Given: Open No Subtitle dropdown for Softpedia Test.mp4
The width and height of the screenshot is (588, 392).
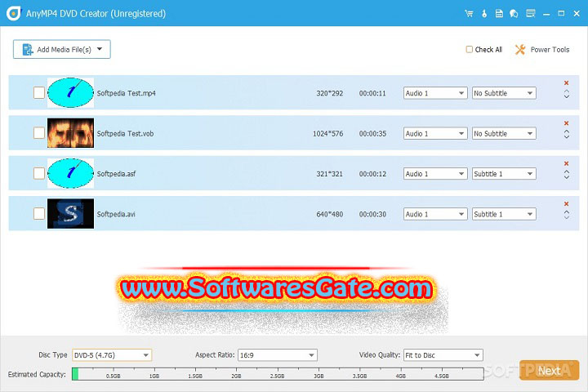Looking at the screenshot, I should click(504, 93).
